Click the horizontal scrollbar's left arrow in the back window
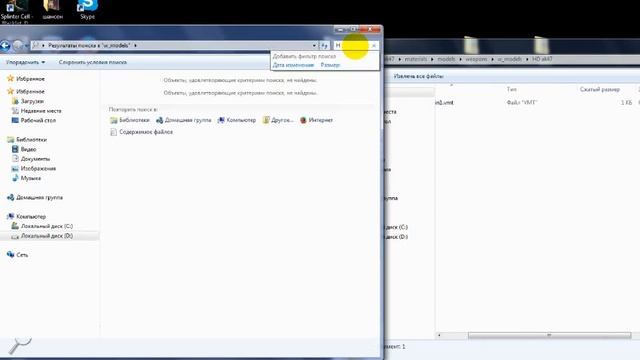The height and width of the screenshot is (360, 640). pyautogui.click(x=439, y=335)
